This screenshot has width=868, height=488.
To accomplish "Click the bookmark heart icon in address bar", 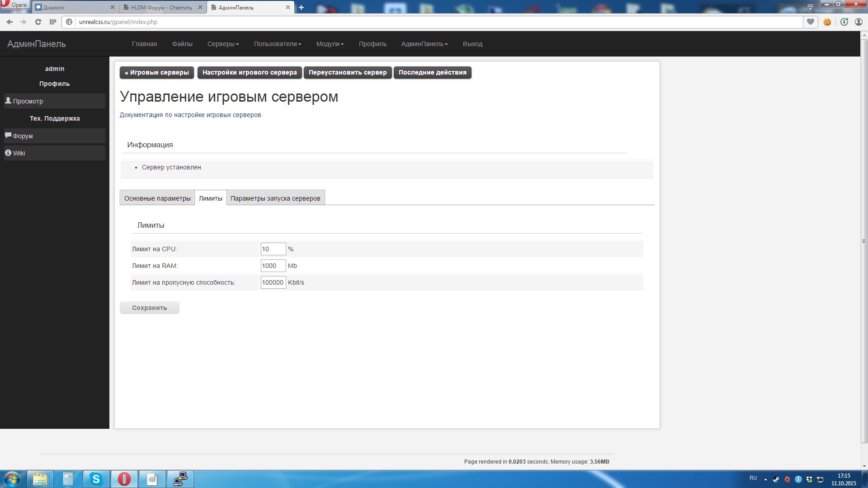I will click(x=811, y=22).
